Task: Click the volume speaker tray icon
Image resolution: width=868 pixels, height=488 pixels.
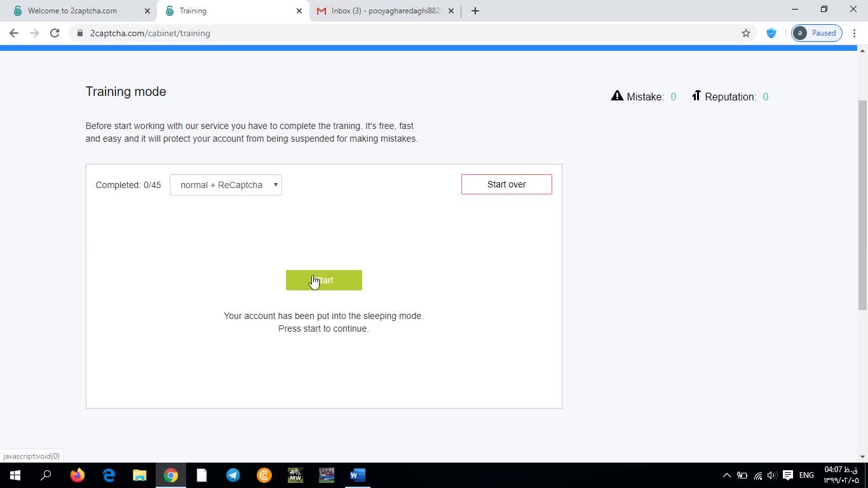Action: (773, 475)
